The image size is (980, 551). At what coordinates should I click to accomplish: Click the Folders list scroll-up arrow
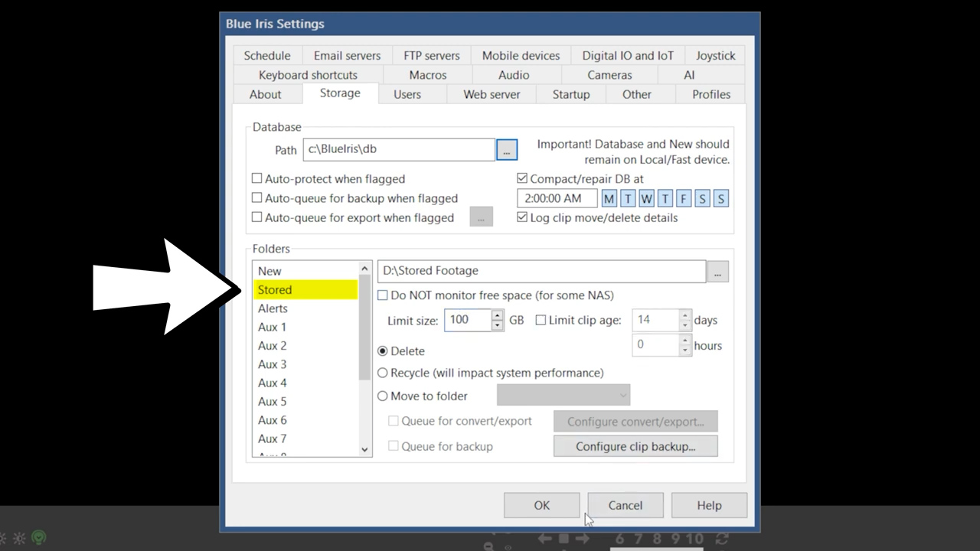click(364, 269)
